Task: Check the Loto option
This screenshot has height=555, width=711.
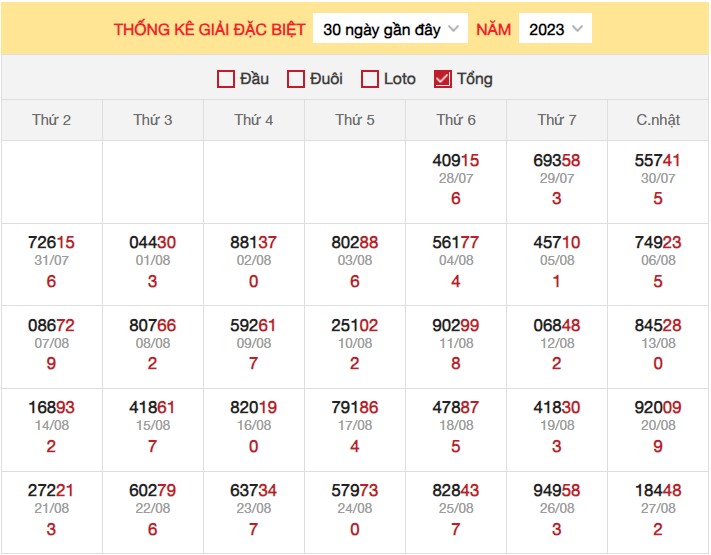Action: [370, 79]
